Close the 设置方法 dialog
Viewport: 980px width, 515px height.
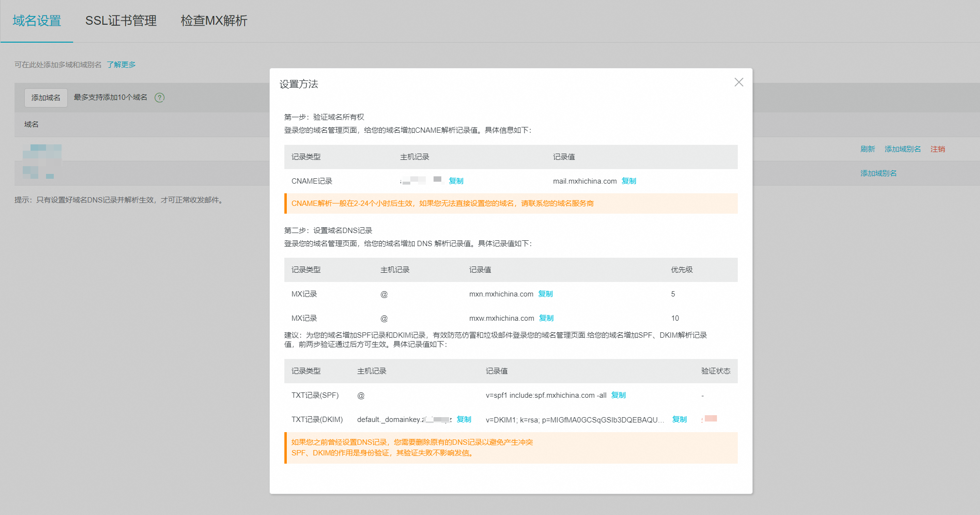[738, 82]
